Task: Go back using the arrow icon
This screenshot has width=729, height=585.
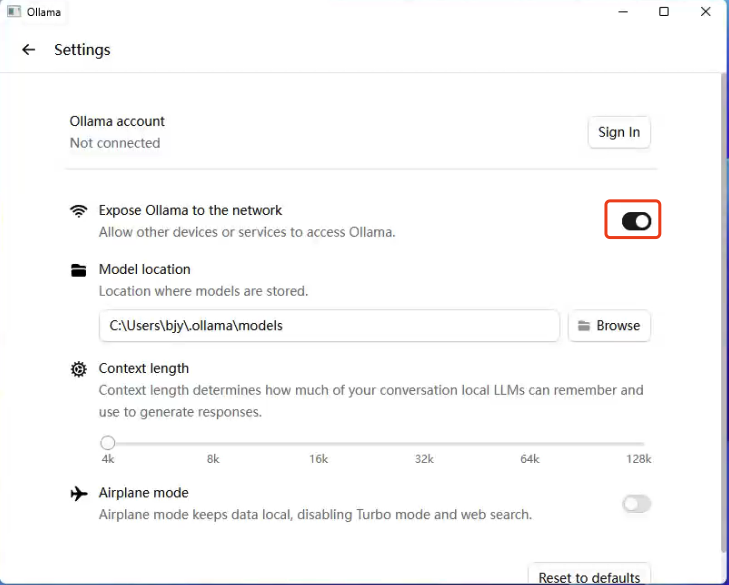Action: click(x=28, y=50)
